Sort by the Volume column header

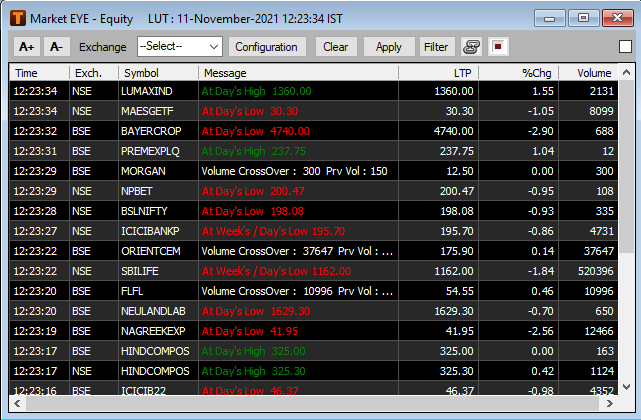coord(588,73)
